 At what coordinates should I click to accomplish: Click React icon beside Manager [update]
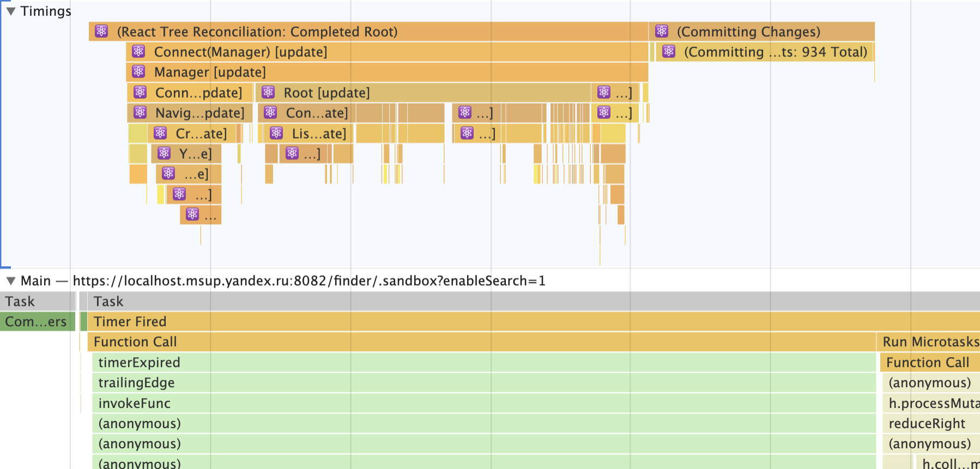click(x=138, y=71)
